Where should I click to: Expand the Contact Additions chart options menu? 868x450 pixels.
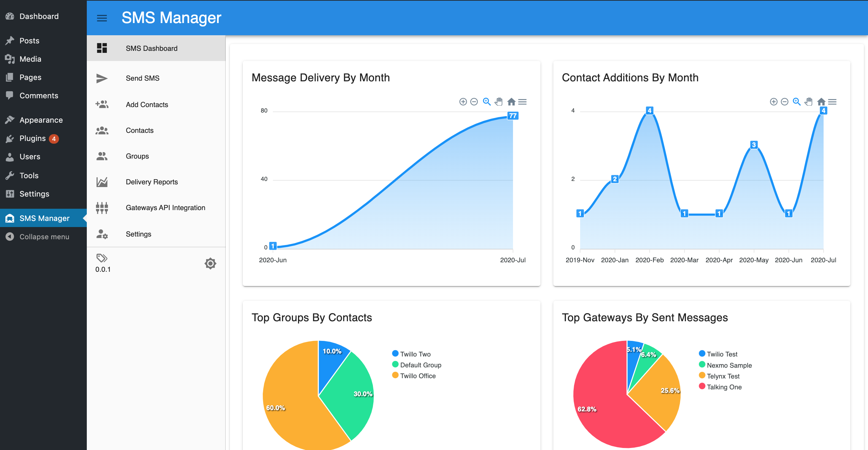[833, 102]
